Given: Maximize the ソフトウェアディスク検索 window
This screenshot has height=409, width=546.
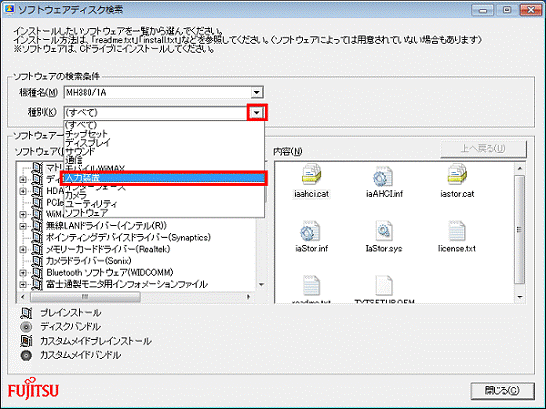Looking at the screenshot, I should click(507, 10).
